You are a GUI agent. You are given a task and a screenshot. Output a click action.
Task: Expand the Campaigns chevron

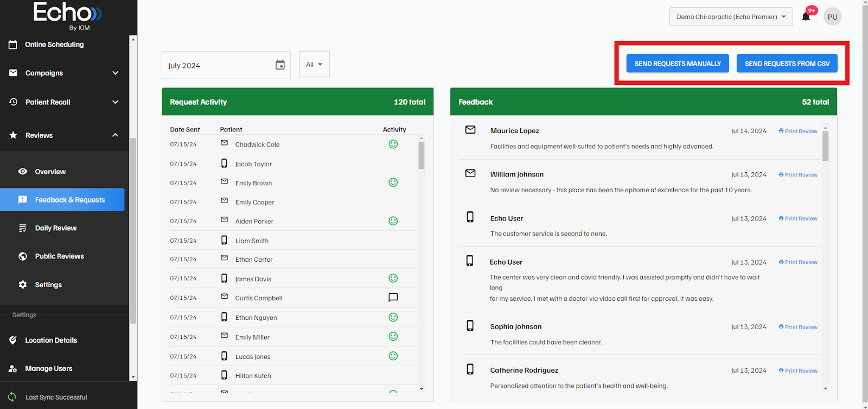click(115, 73)
